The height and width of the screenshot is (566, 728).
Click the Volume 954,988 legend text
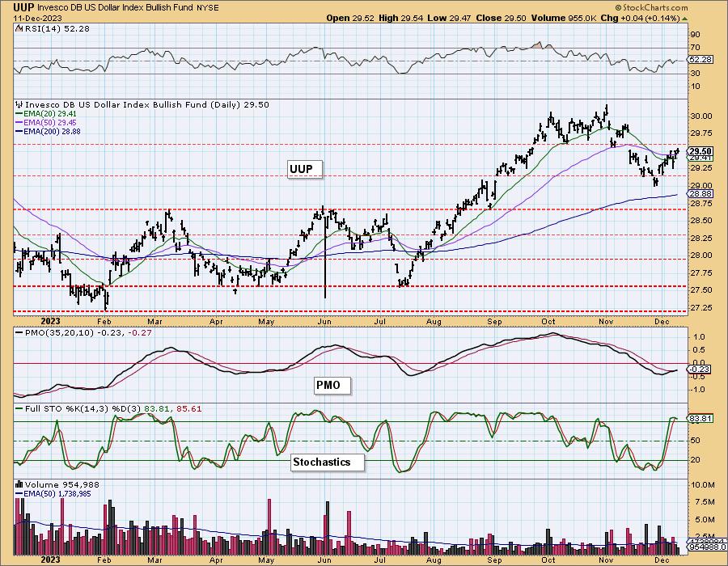tap(61, 485)
